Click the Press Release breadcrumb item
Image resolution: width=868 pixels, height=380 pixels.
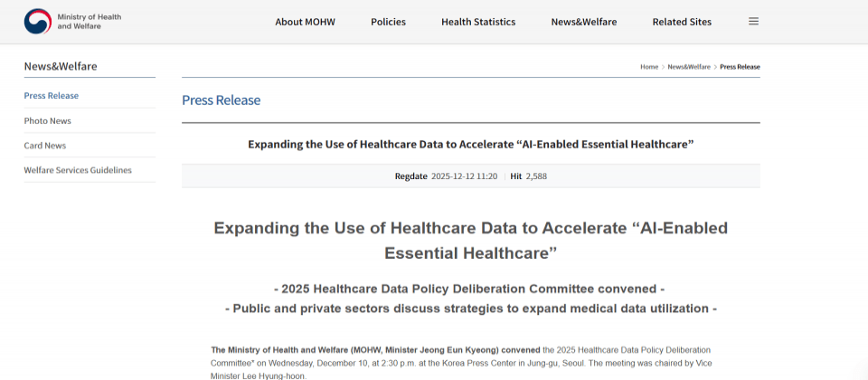(740, 67)
